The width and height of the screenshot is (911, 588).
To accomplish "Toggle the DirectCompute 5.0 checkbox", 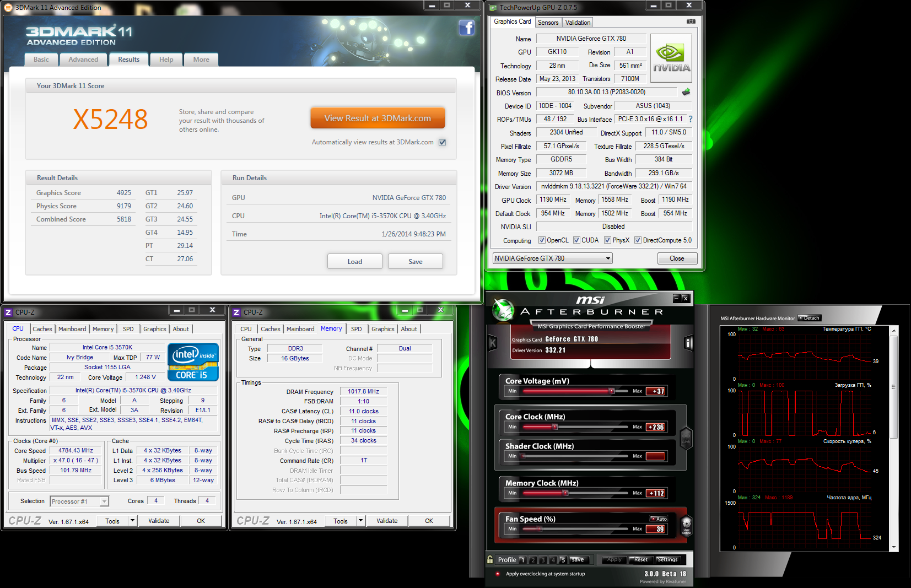I will pos(638,240).
